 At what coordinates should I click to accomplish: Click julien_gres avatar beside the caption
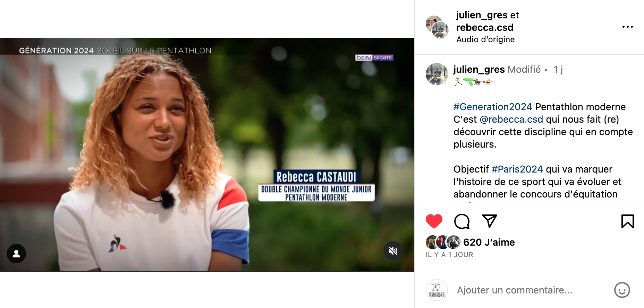point(437,74)
